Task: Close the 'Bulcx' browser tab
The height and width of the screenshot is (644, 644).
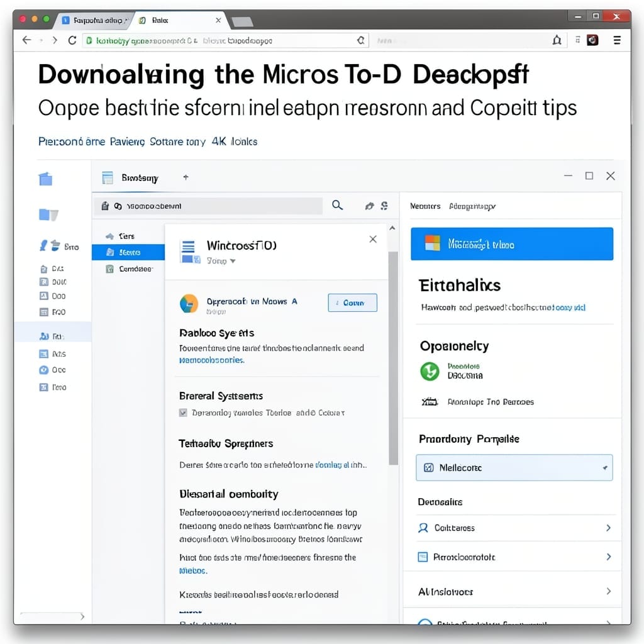Action: click(218, 20)
